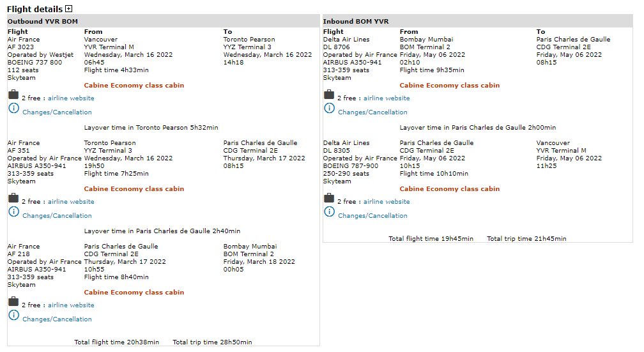The width and height of the screenshot is (644, 352).
Task: Open airline website link for AF 3023
Action: (71, 98)
